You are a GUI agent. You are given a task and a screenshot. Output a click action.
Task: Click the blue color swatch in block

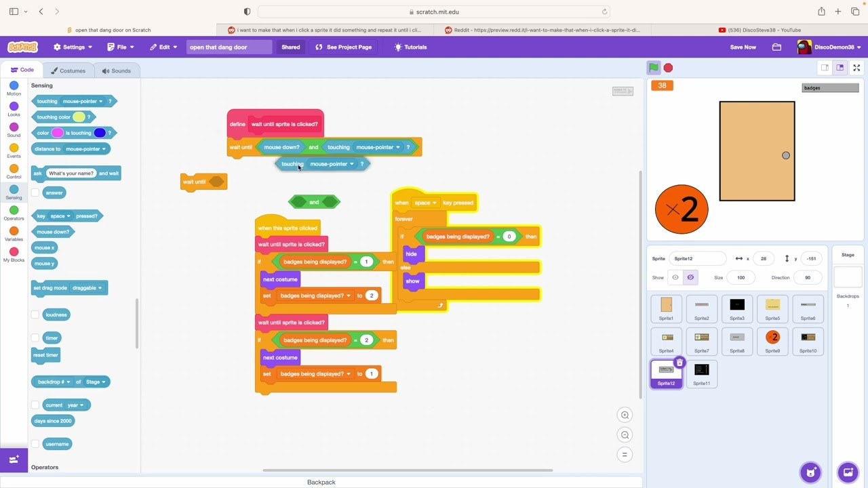point(100,133)
